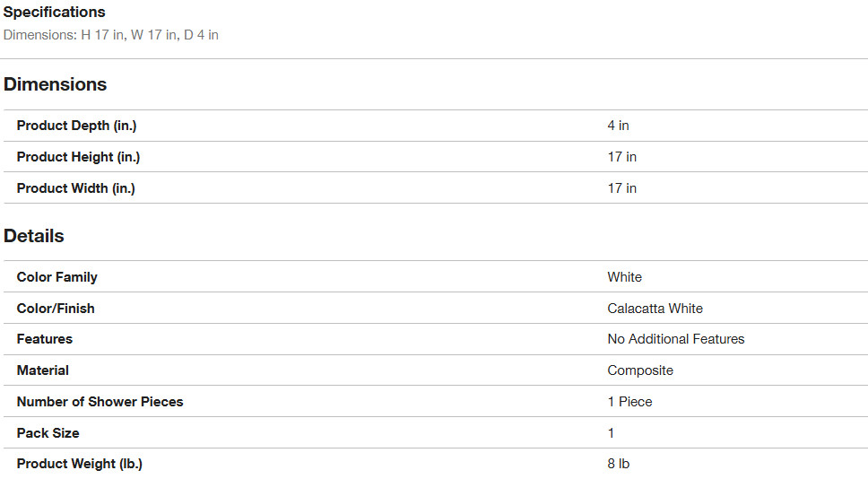This screenshot has height=479, width=868.
Task: Click the Details section heading
Action: pos(34,236)
